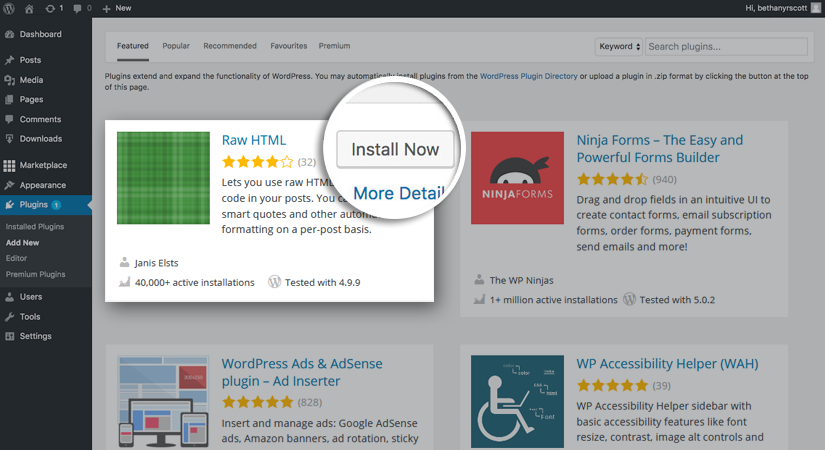Viewport: 825px width, 450px height.
Task: Open plugin Editor submenu
Action: [16, 258]
